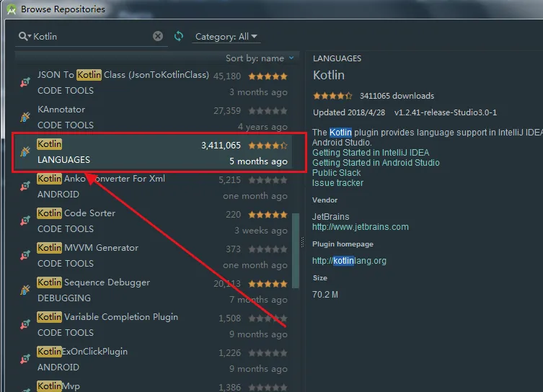Click the KotlinExOnClickPlugin icon
Image resolution: width=543 pixels, height=392 pixels.
pos(25,359)
